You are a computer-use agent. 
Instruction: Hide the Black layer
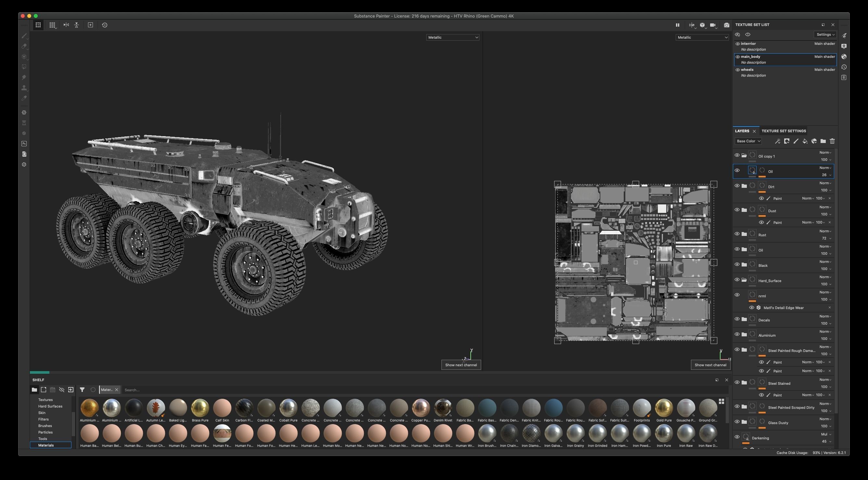point(737,265)
